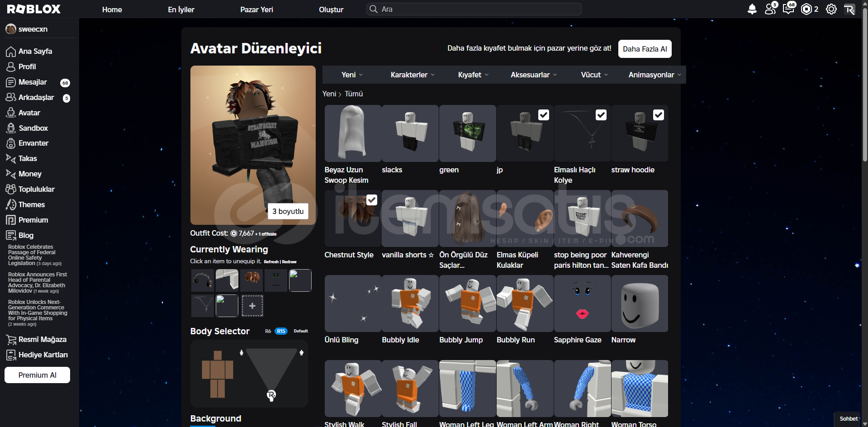Uncheck the Chestnut Style checkbox

372,200
